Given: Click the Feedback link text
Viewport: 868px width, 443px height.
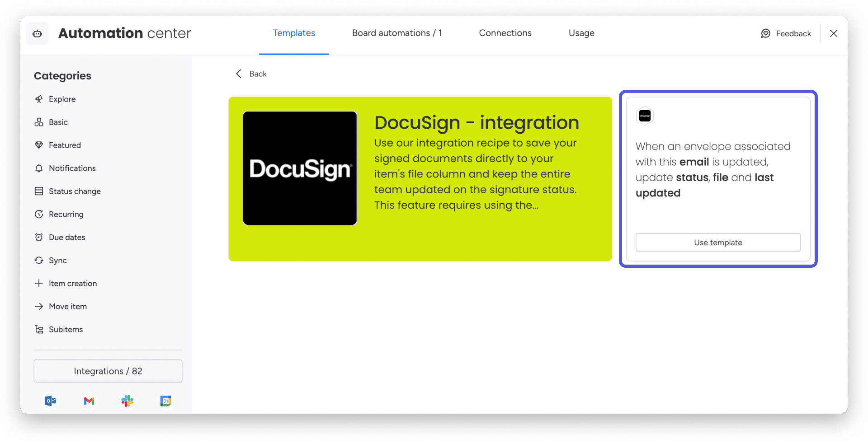Looking at the screenshot, I should click(793, 33).
